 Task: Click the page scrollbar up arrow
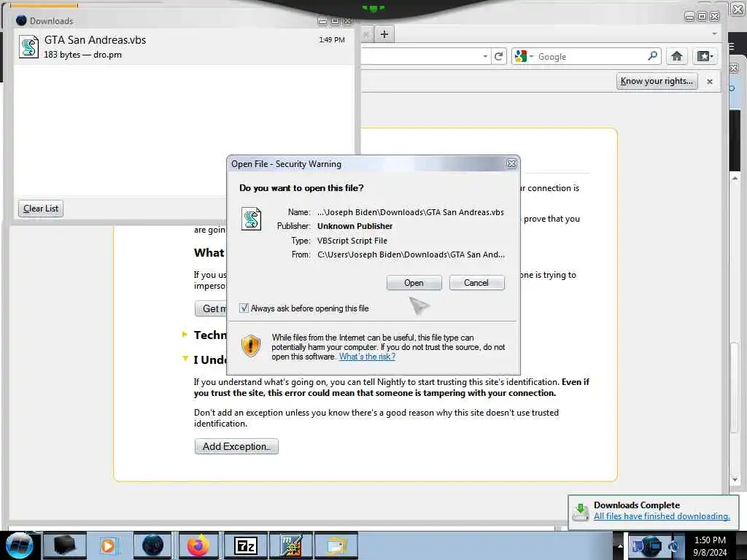pyautogui.click(x=735, y=179)
